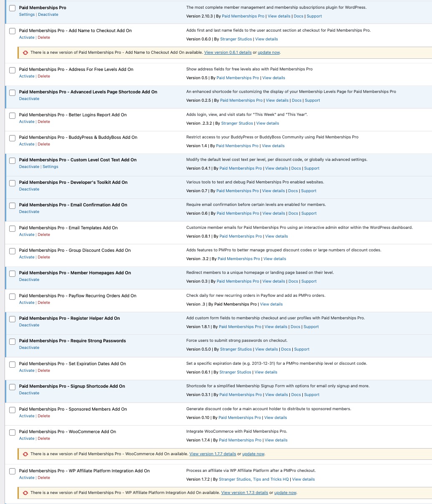Tick Member Homepages Add On checkbox
This screenshot has height=504, width=432.
pos(12,273)
